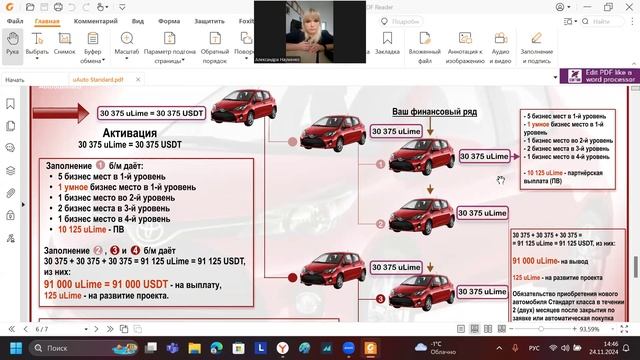Open Fill and Sign (Заполнение и подпись)

click(x=537, y=47)
